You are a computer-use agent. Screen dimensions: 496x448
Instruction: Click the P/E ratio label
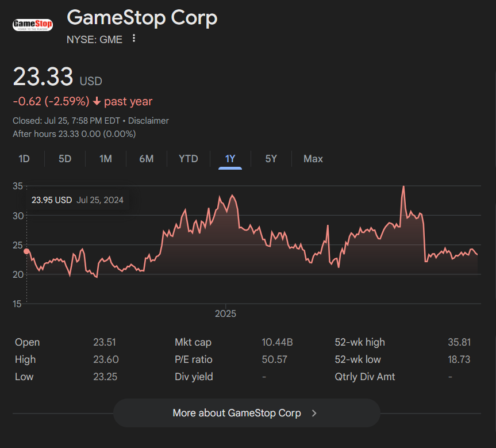(x=194, y=359)
